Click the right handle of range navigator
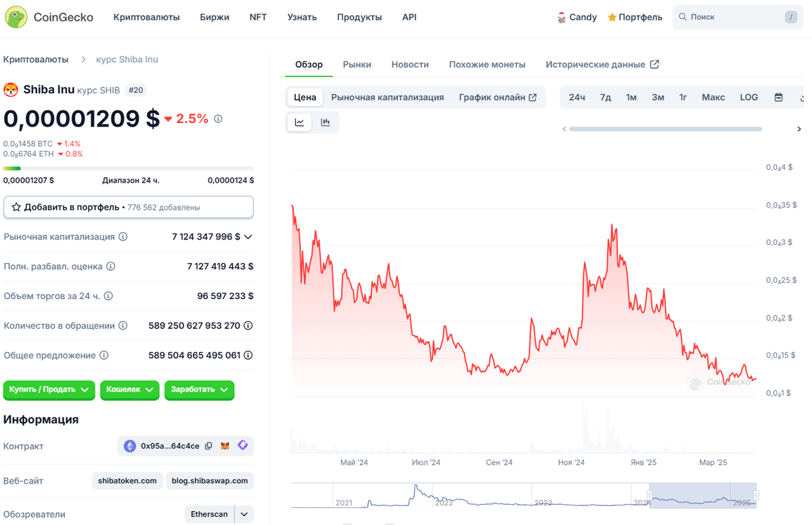812x525 pixels. point(757,495)
